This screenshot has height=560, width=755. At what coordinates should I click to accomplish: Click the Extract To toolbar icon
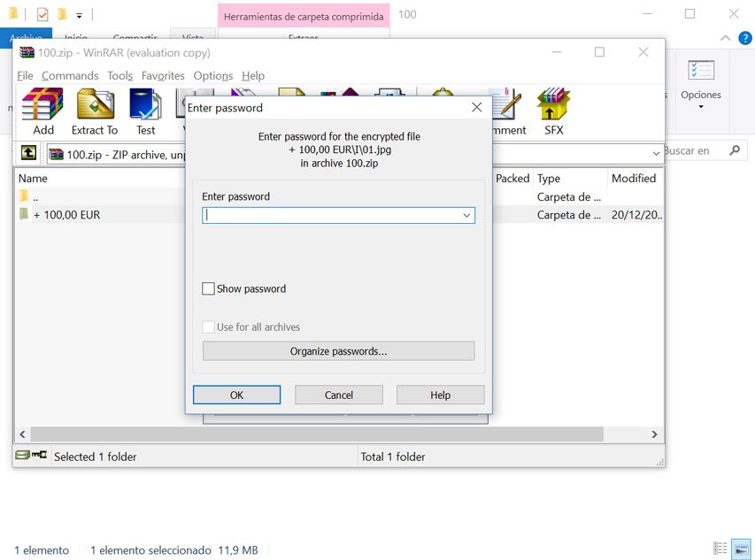[x=95, y=111]
